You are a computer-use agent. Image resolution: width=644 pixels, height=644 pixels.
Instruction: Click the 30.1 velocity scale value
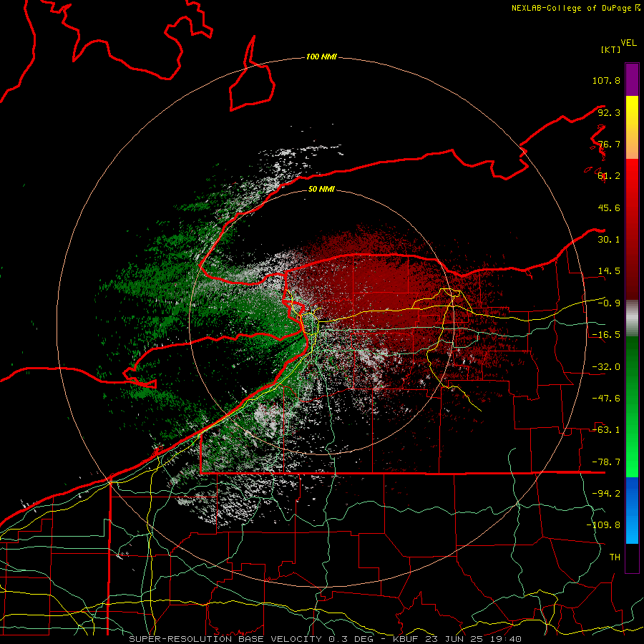coord(609,240)
